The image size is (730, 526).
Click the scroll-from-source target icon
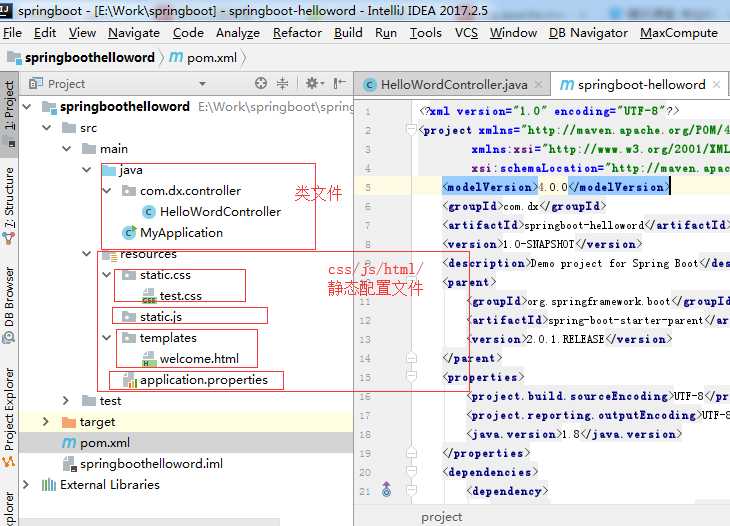coord(261,83)
